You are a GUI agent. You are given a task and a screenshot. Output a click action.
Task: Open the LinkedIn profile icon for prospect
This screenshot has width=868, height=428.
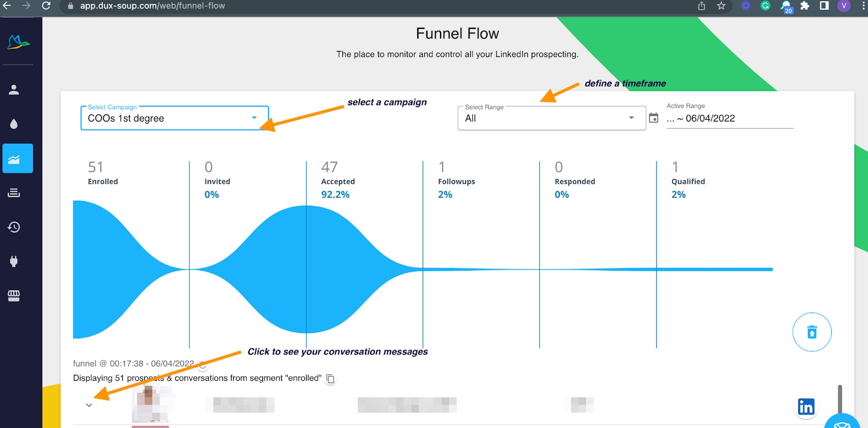[806, 406]
